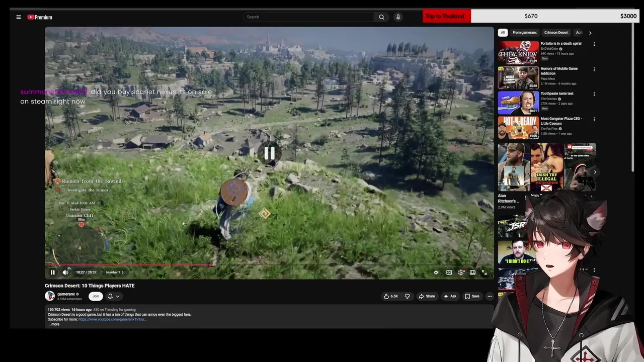Image resolution: width=644 pixels, height=362 pixels.
Task: Click 'Horrors of Mobile Game Addiction' title
Action: click(x=559, y=71)
